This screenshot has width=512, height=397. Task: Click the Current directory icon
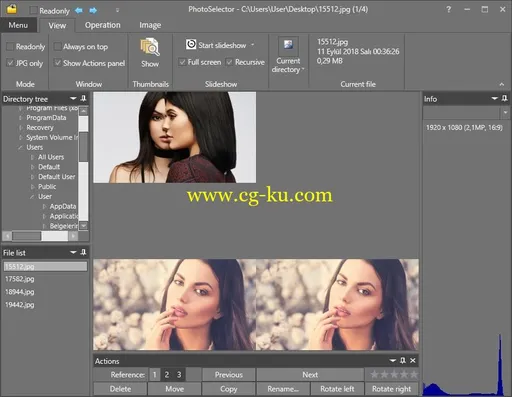click(288, 46)
